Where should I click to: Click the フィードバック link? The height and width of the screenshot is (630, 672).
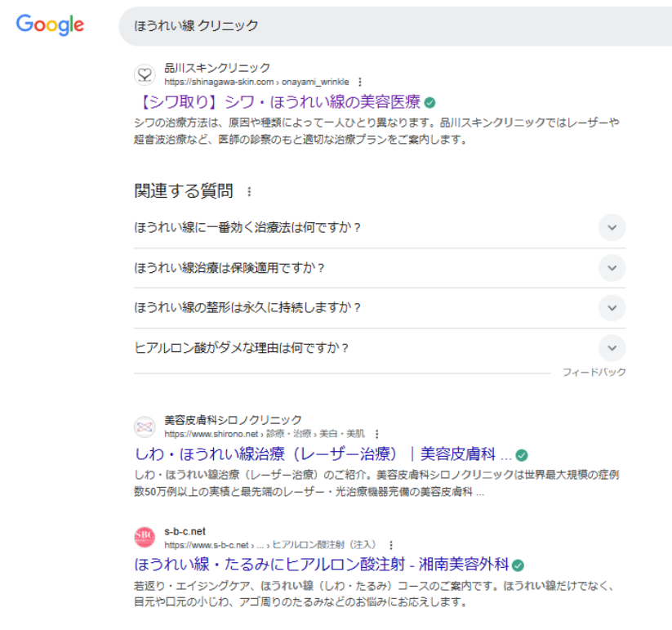coord(594,371)
